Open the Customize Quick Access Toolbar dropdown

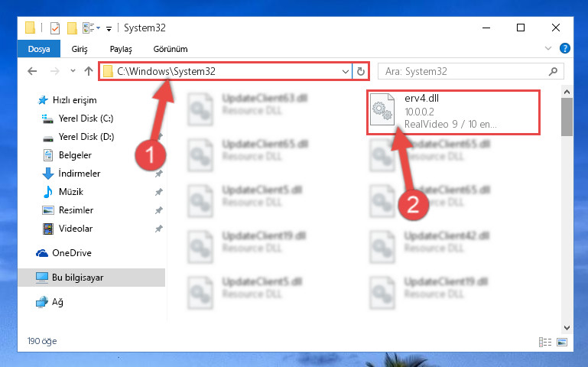[x=109, y=28]
